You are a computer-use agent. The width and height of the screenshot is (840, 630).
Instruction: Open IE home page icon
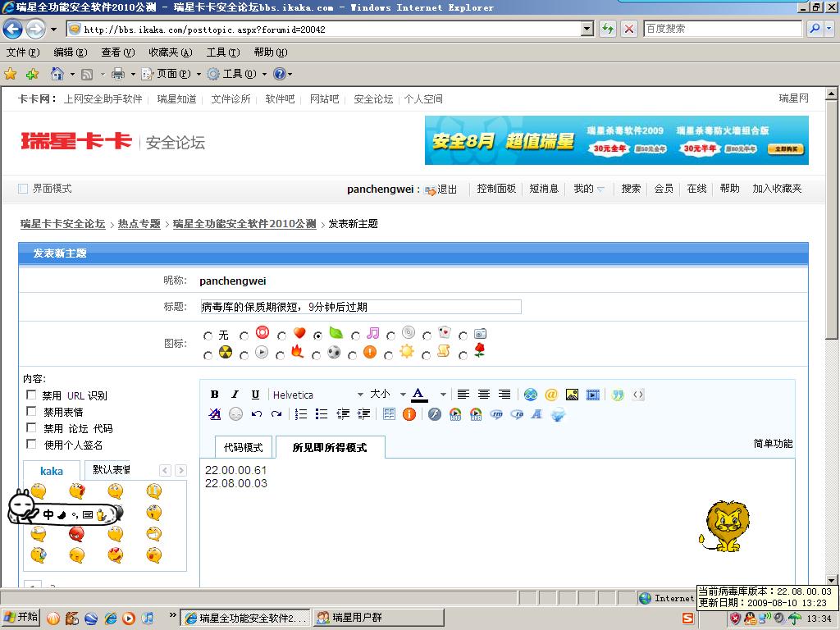click(57, 74)
